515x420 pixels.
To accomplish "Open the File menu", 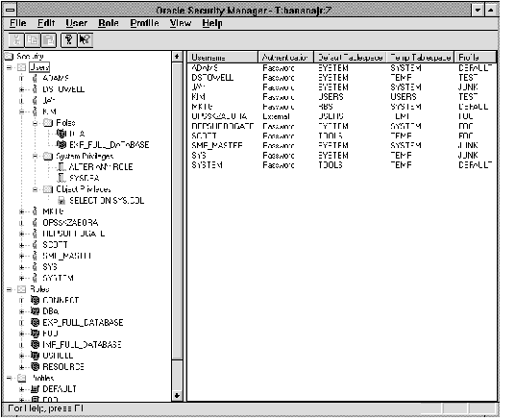I will pyautogui.click(x=17, y=23).
